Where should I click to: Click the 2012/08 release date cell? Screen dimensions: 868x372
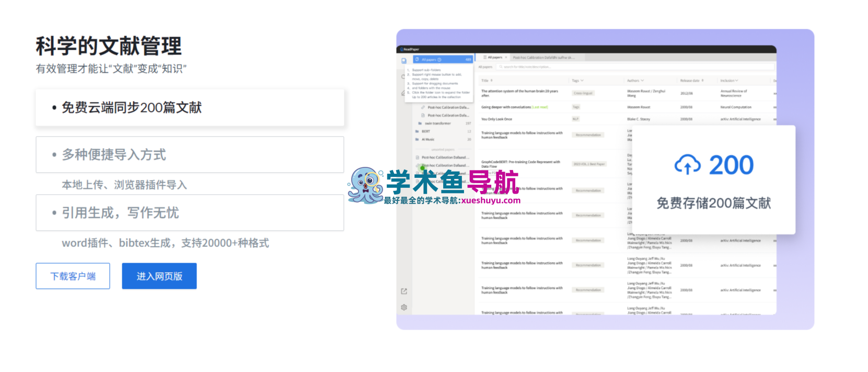686,93
